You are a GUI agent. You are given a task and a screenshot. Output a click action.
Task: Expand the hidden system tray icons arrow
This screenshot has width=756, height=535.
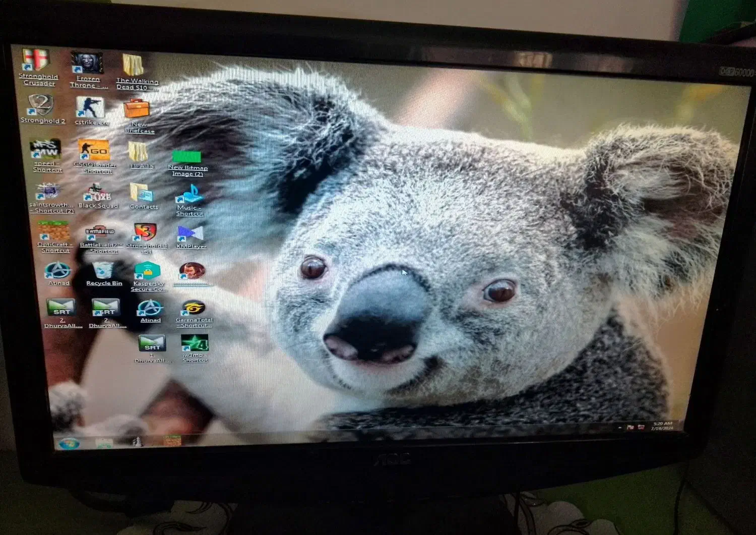[x=619, y=427]
